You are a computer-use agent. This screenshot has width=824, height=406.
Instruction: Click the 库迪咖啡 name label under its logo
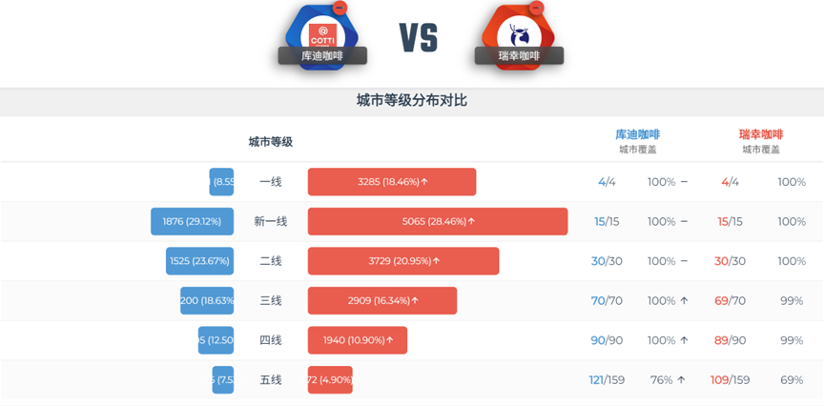click(x=322, y=57)
